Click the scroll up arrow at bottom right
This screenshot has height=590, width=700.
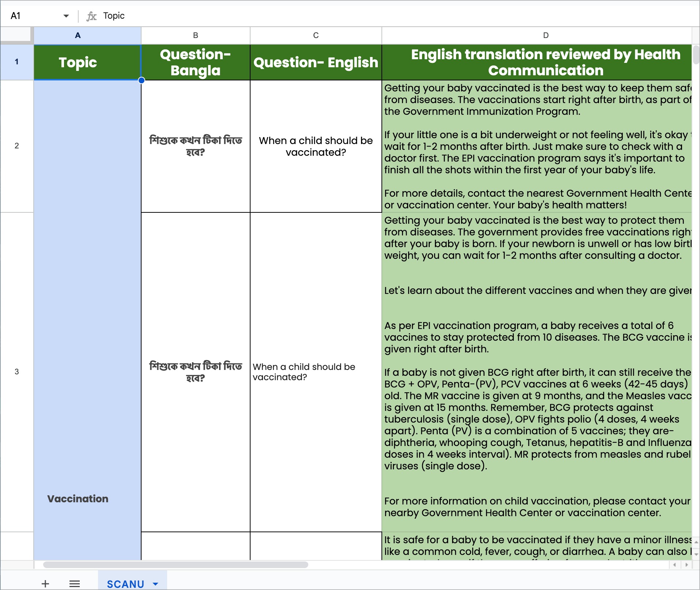pos(696,542)
